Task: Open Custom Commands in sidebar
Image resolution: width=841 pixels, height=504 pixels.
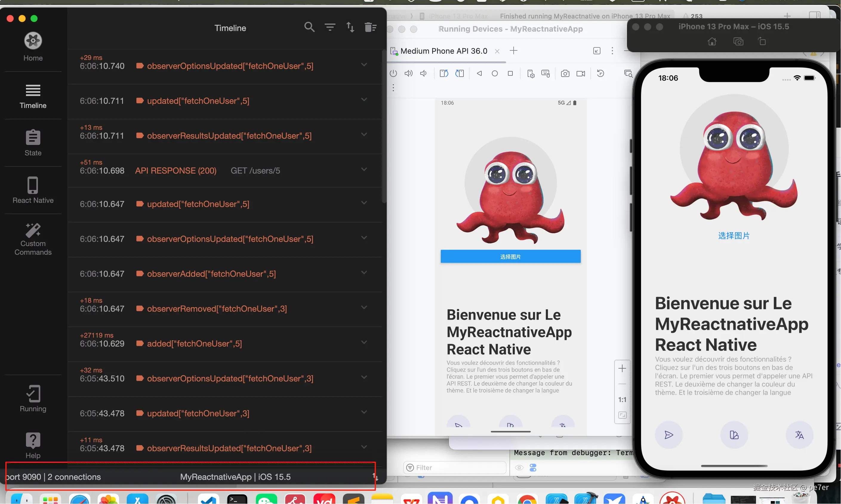Action: coord(33,239)
